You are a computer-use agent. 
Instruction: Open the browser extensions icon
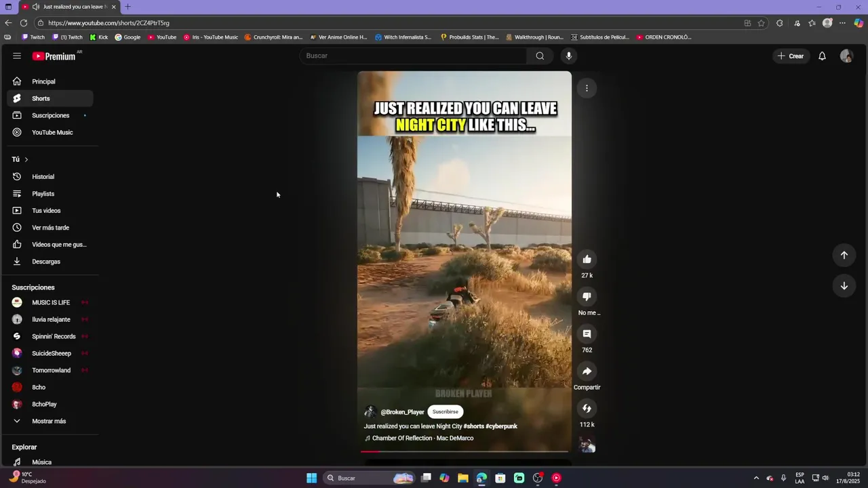(x=779, y=23)
